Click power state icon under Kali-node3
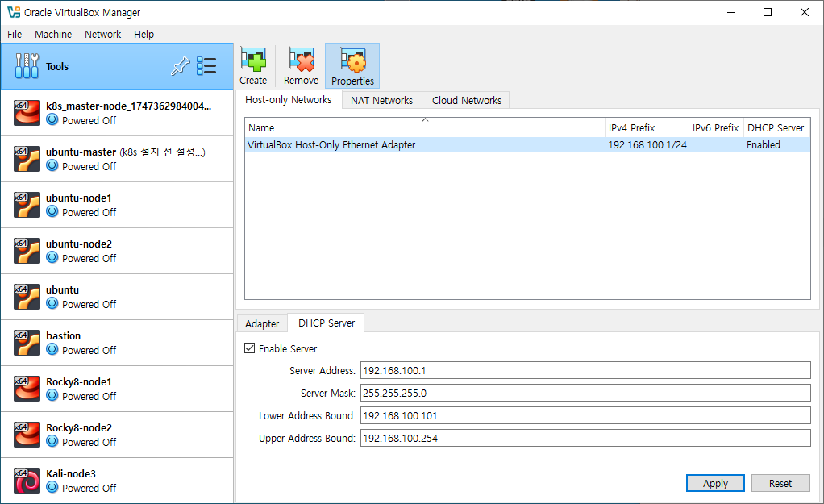The image size is (824, 504). point(52,486)
